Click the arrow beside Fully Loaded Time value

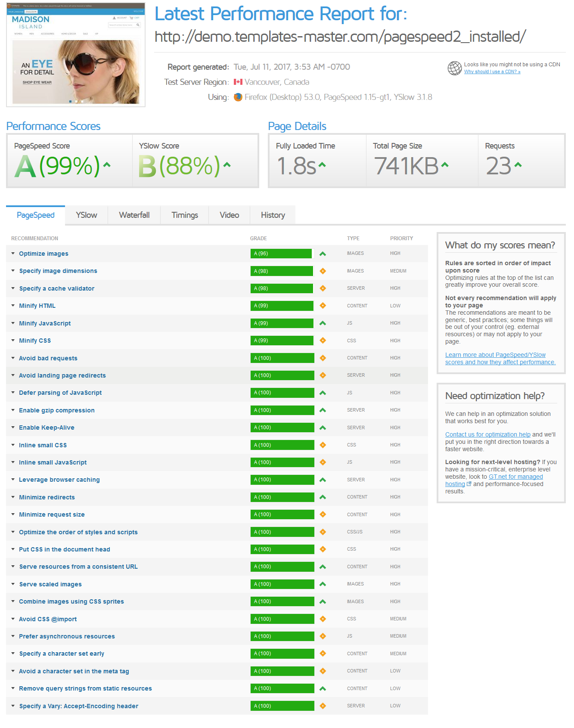click(x=322, y=164)
